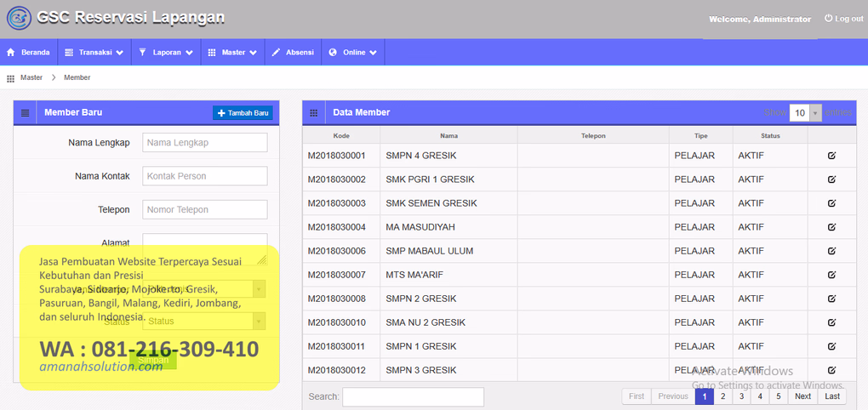Click the name MTS MA'ARIF
The height and width of the screenshot is (410, 868).
click(x=414, y=275)
